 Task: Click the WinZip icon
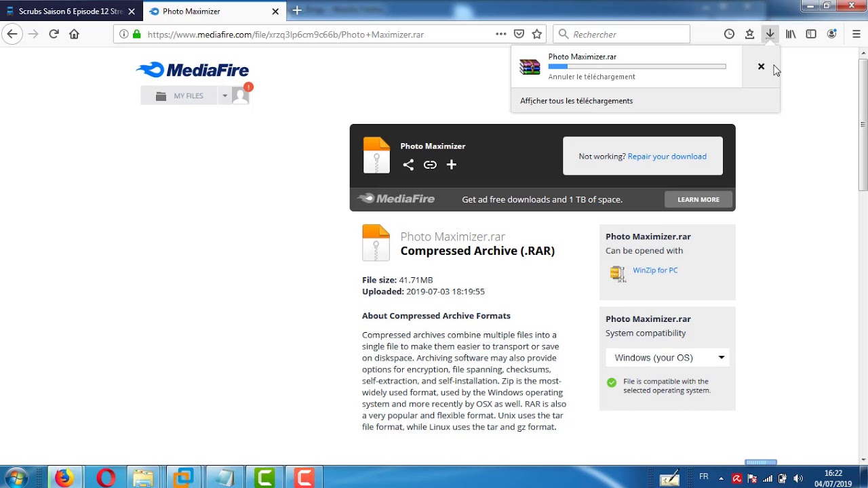click(617, 273)
